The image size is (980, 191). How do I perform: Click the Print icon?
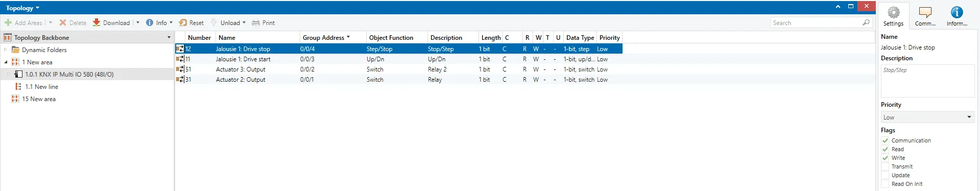(256, 22)
